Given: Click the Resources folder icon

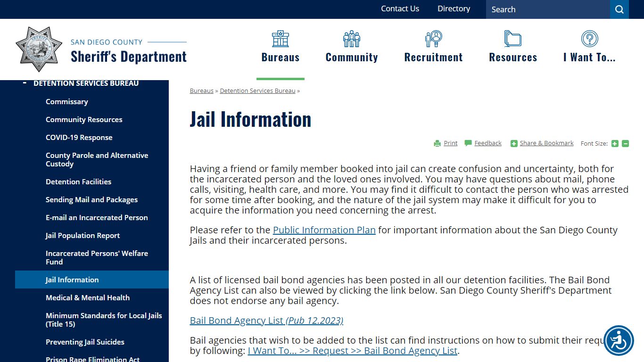Looking at the screenshot, I should pyautogui.click(x=513, y=39).
